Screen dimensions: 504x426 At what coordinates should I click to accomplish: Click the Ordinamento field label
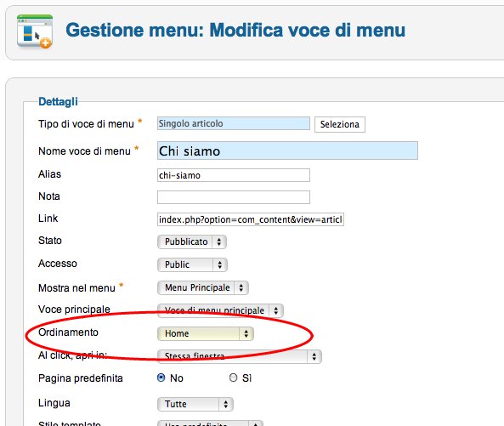tap(68, 332)
